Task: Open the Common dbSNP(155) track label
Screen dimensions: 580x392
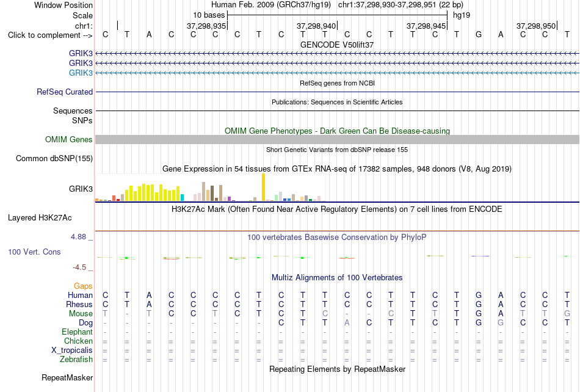Action: pos(54,158)
